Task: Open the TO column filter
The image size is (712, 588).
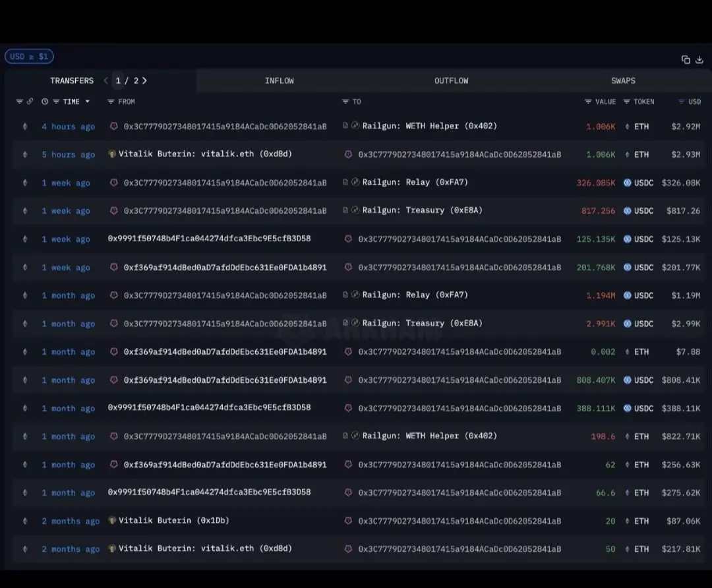Action: pos(345,102)
